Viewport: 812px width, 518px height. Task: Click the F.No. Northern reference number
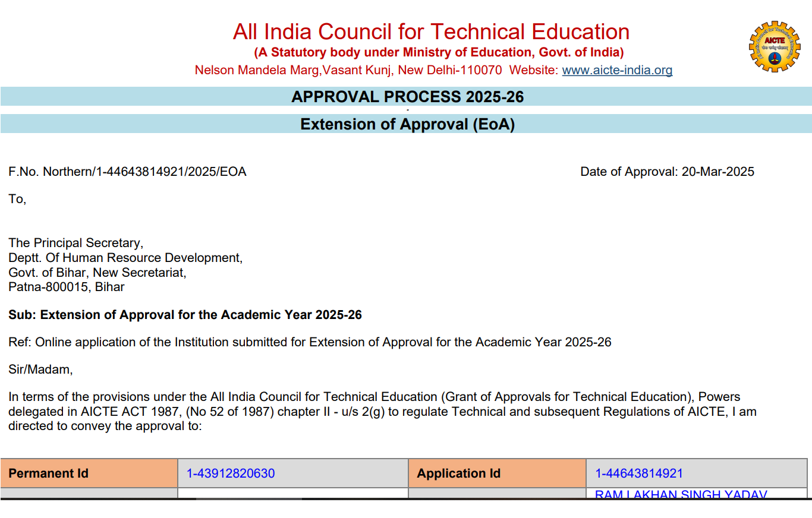coord(127,171)
